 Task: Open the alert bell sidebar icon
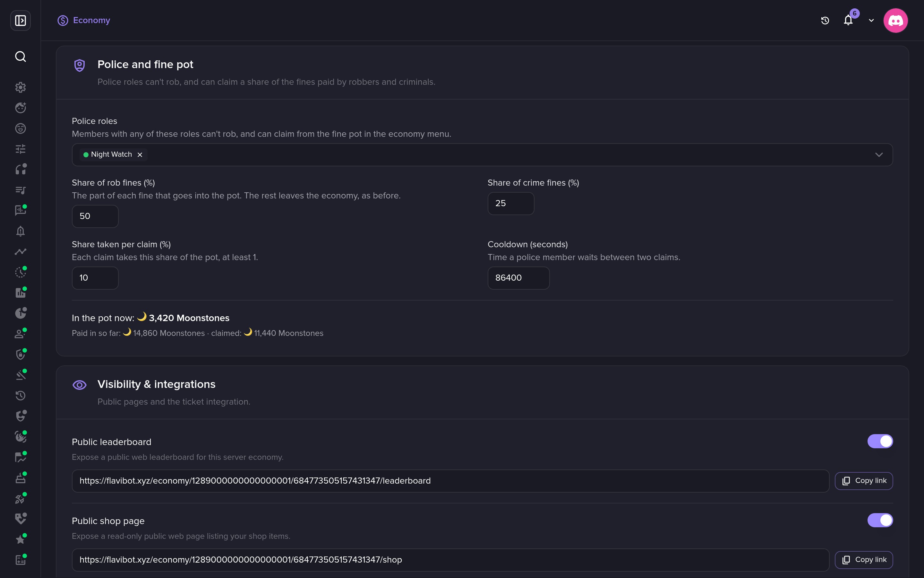click(20, 231)
